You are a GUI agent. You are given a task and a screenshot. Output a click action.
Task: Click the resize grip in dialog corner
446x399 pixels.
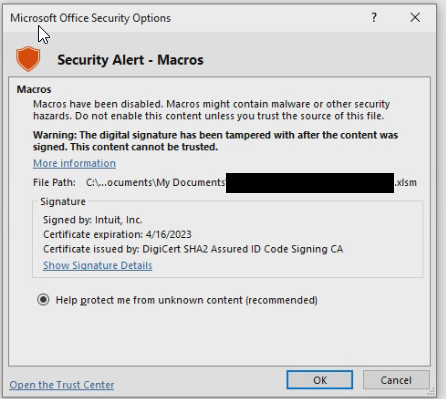(432, 391)
